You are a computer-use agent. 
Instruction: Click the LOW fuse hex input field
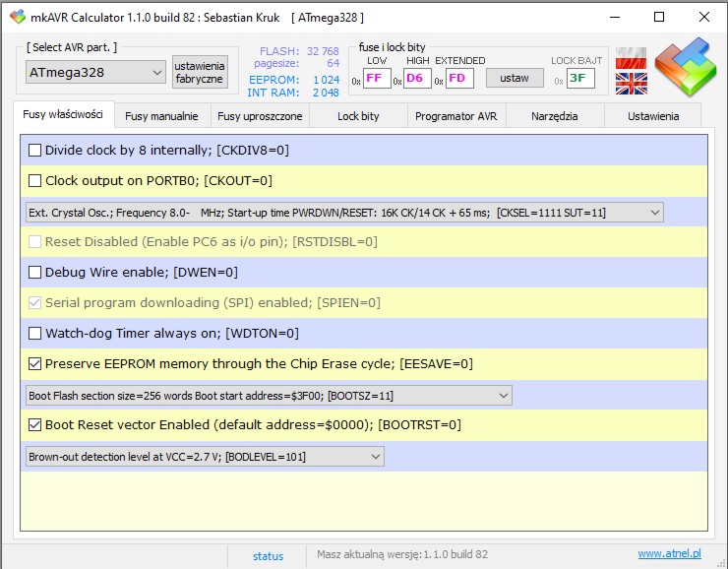coord(377,78)
